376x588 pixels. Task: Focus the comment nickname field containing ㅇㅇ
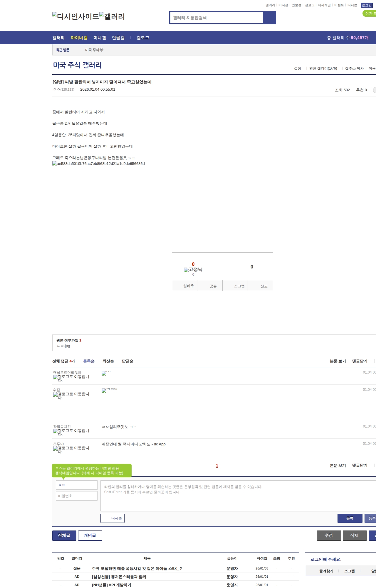77,485
